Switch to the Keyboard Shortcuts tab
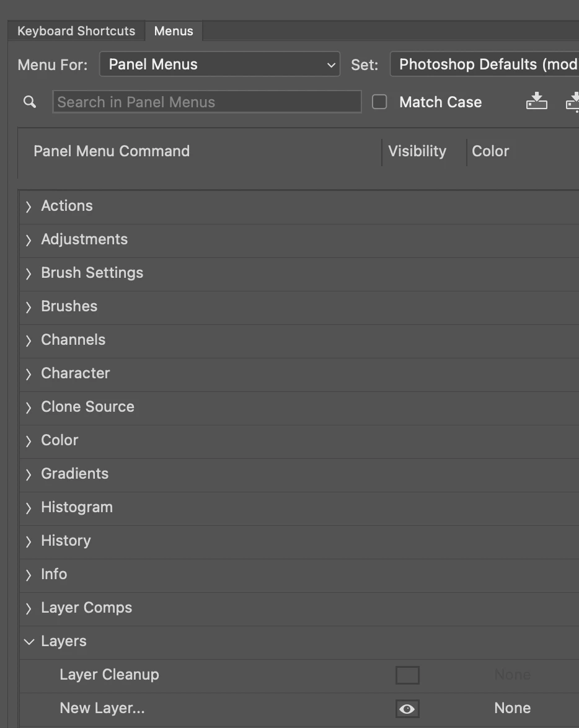 (x=76, y=31)
